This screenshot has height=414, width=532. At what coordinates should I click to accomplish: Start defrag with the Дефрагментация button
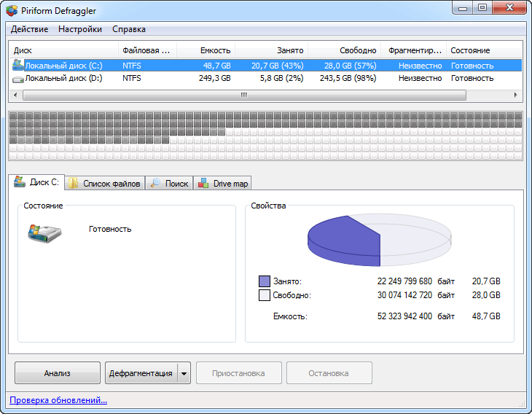click(x=141, y=373)
